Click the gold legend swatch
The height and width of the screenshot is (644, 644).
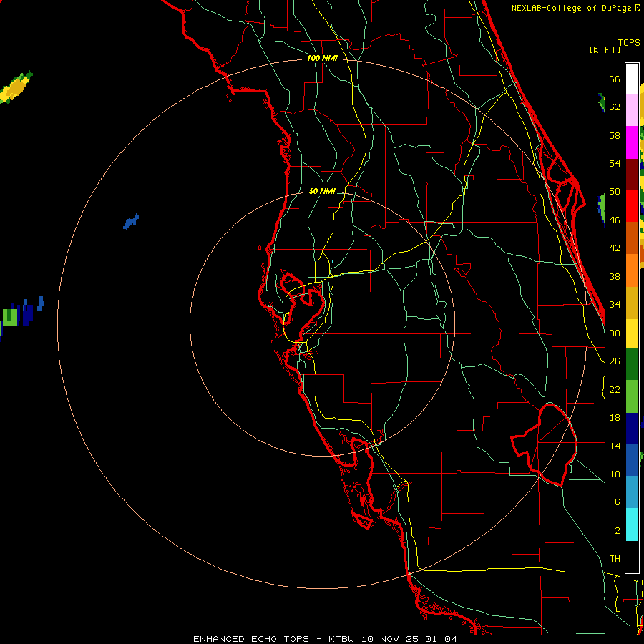632,303
